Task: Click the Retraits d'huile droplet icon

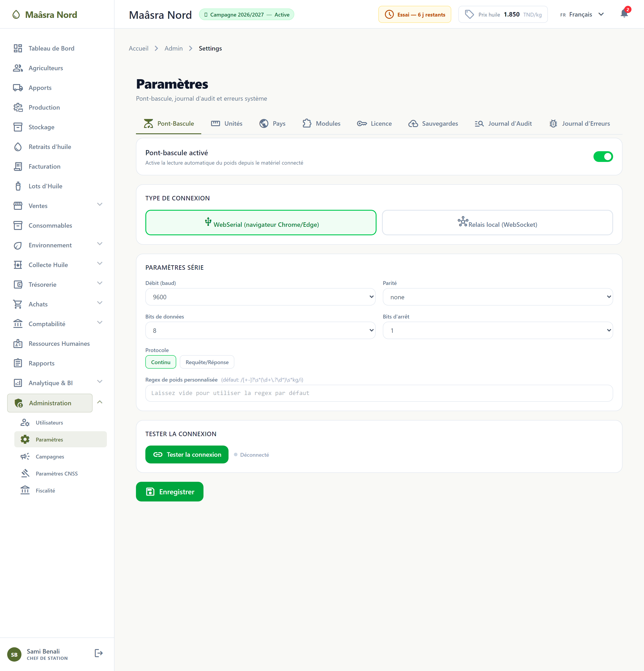Action: [x=18, y=147]
